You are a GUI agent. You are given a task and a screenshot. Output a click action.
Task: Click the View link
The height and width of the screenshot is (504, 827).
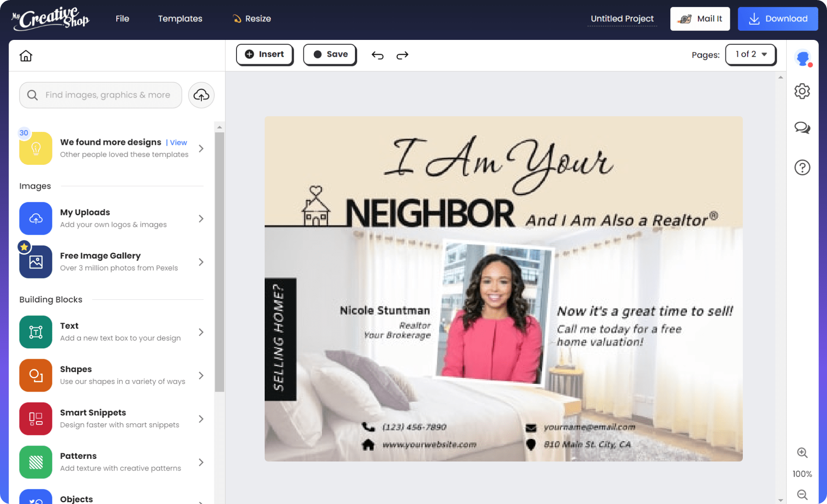178,142
